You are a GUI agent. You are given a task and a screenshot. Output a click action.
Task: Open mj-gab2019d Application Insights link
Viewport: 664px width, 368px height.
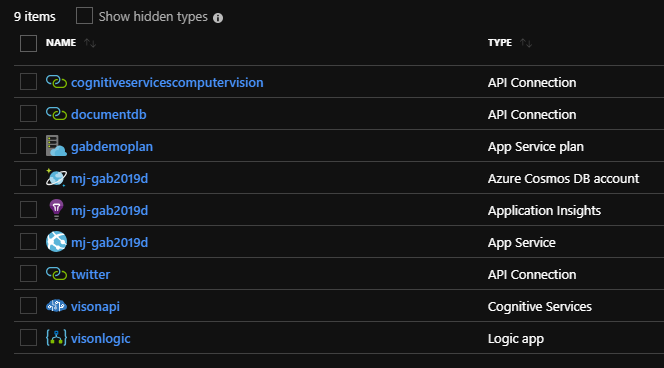click(x=110, y=210)
